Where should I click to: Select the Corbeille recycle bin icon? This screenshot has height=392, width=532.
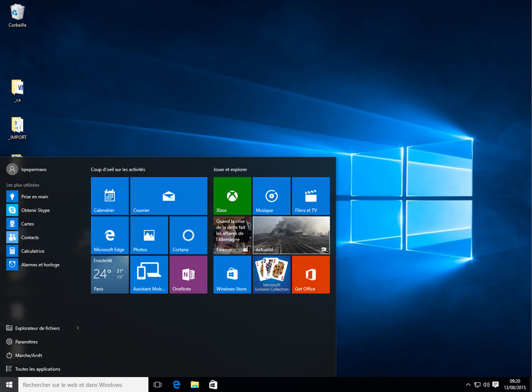(17, 15)
